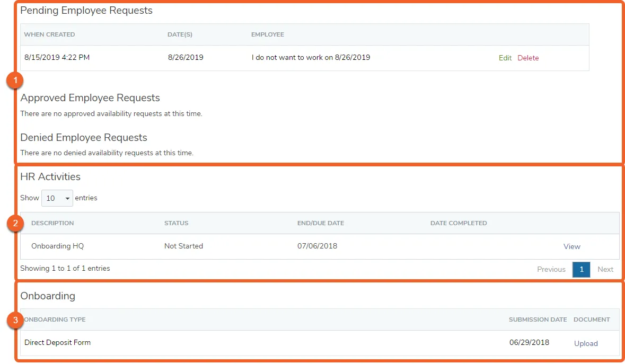This screenshot has width=625, height=364.
Task: Click the WHEN CREATED column header
Action: point(49,34)
